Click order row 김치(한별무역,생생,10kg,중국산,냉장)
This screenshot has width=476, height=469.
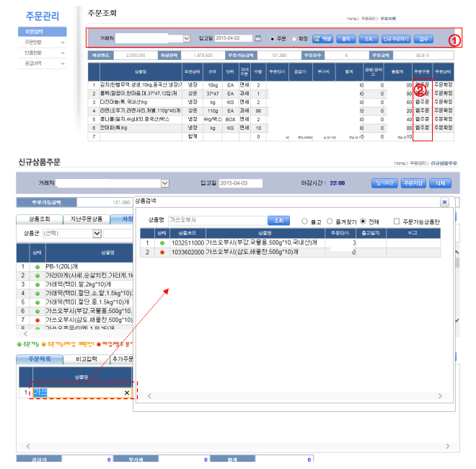point(270,85)
